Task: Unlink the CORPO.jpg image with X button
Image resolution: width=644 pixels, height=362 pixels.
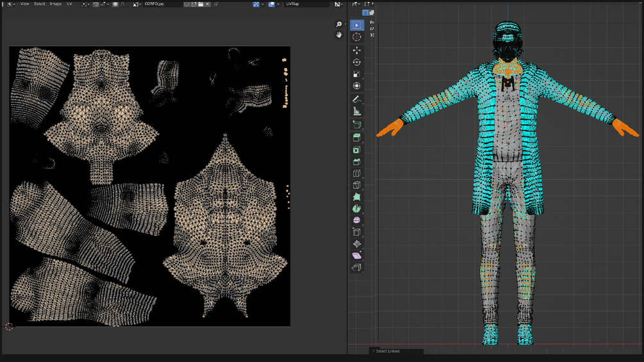Action: [x=208, y=4]
